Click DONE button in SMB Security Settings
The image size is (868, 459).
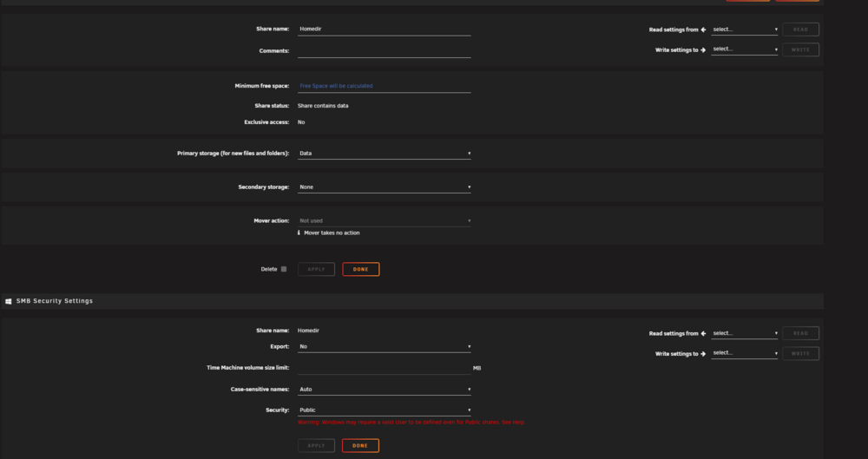tap(360, 446)
